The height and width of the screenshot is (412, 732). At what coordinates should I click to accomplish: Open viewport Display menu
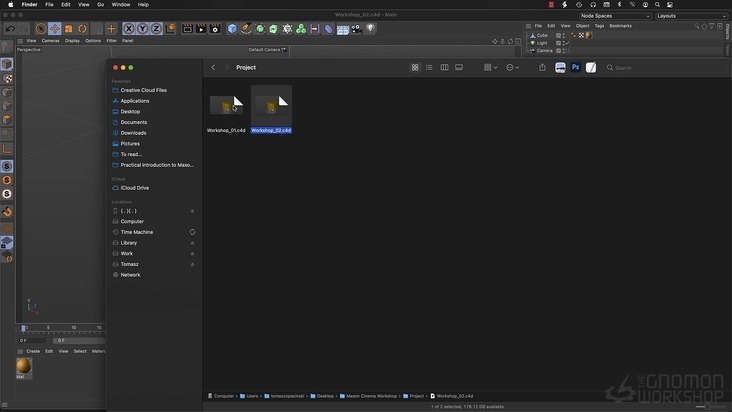72,41
